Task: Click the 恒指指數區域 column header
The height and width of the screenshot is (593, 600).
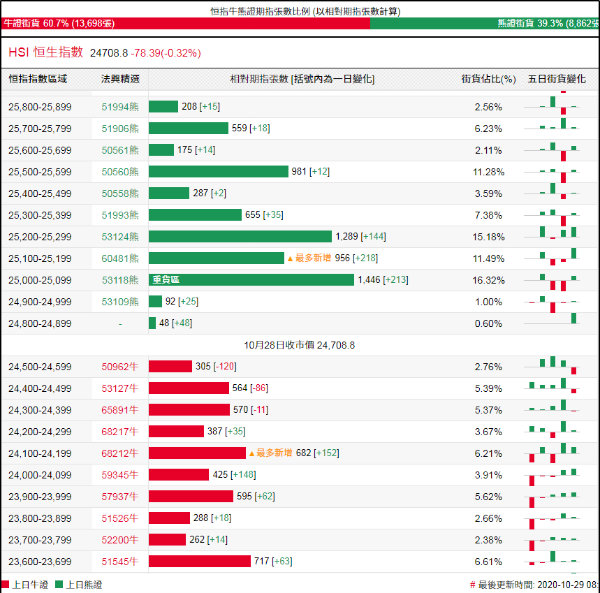Action: click(38, 79)
